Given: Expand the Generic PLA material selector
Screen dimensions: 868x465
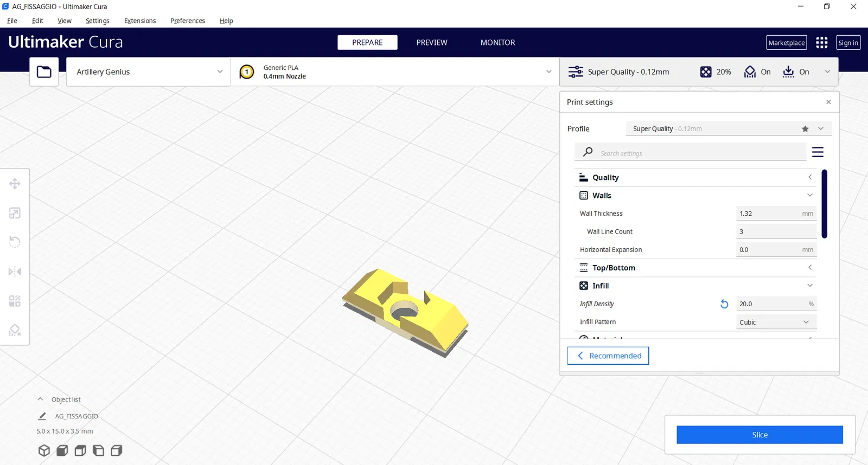Looking at the screenshot, I should point(395,72).
